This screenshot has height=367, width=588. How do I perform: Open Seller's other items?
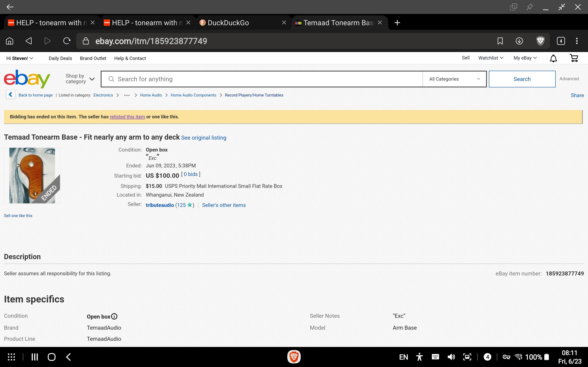tap(224, 205)
